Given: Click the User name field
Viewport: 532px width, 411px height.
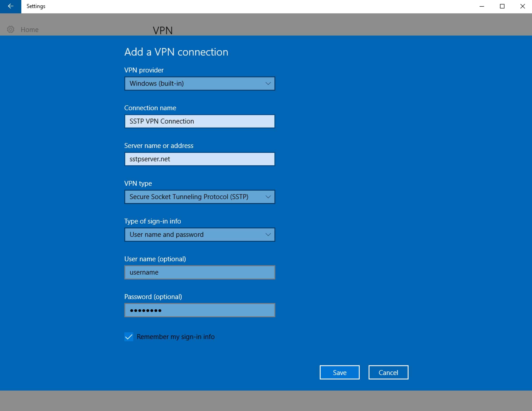Looking at the screenshot, I should pyautogui.click(x=199, y=273).
